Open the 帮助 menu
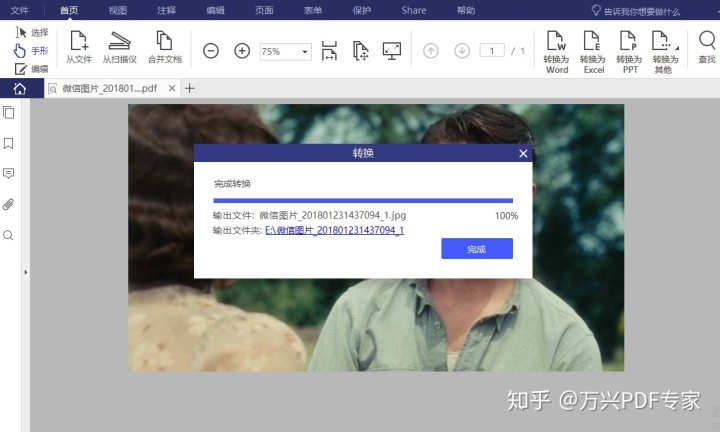The image size is (720, 432). pos(466,10)
